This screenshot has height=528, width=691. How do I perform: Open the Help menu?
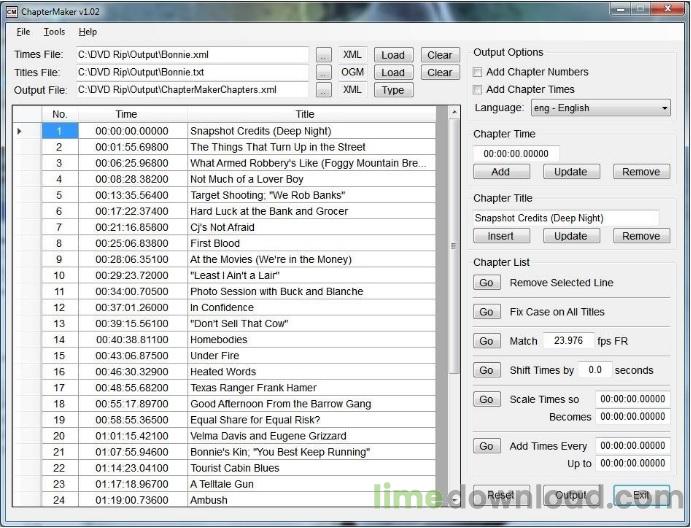point(88,32)
